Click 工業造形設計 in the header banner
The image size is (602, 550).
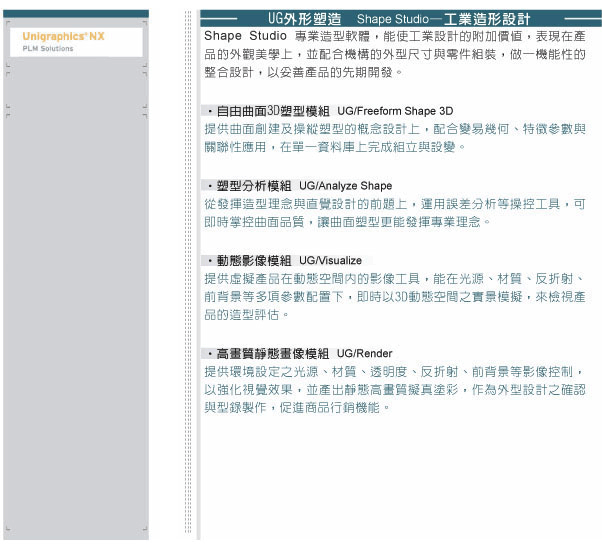pos(487,19)
